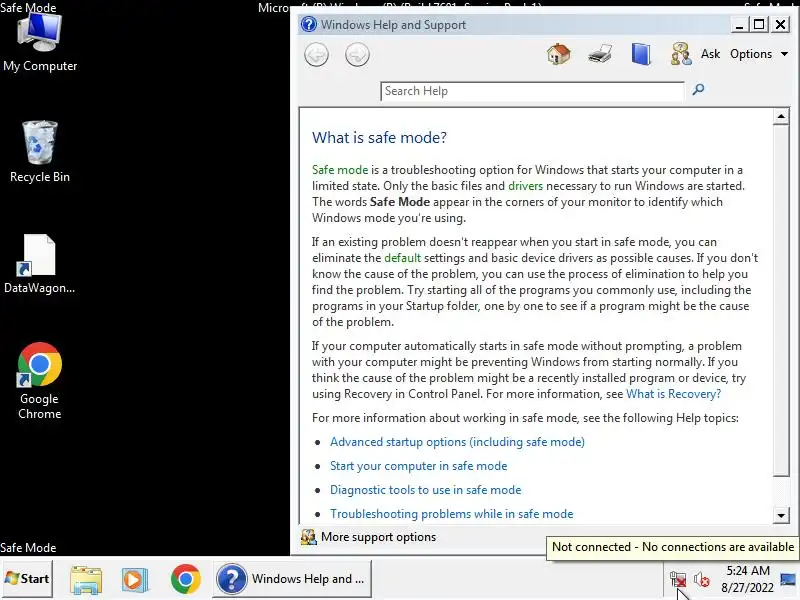Image resolution: width=800 pixels, height=600 pixels.
Task: Open 'Diagnostic tools to use in safe mode'
Action: click(x=426, y=490)
